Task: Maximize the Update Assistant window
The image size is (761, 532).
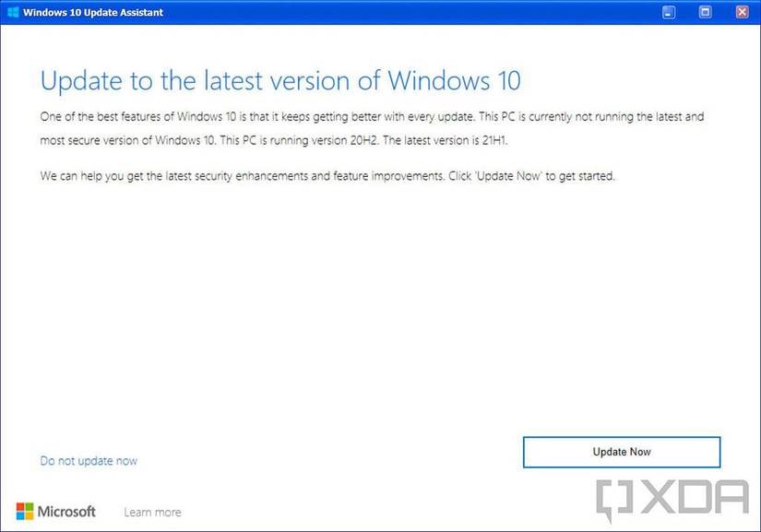Action: (x=705, y=12)
